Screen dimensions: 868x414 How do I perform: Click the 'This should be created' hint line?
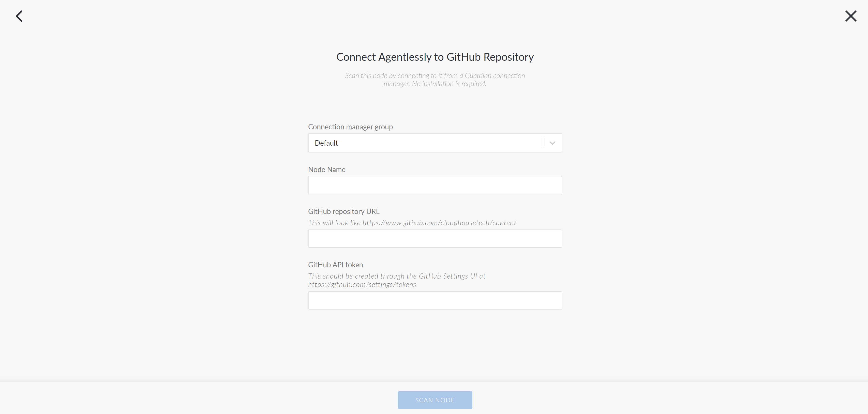tap(397, 276)
